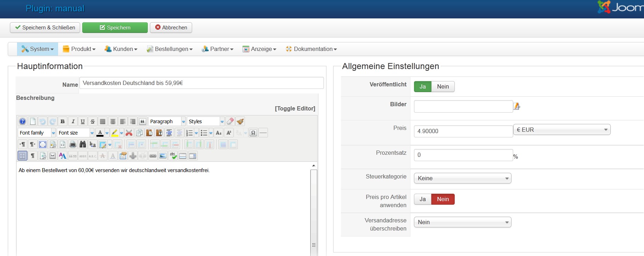Pick the yellow highlight color swatch

114,133
